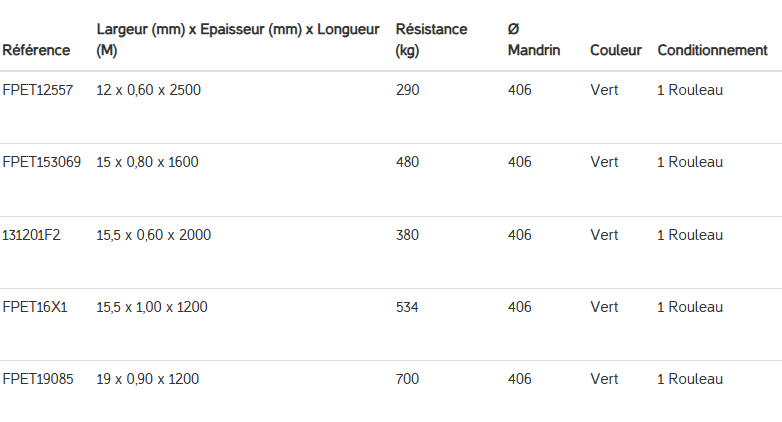The height and width of the screenshot is (422, 782).
Task: Click dimensions 15,5 x 0,60 x 2000
Action: coord(153,235)
